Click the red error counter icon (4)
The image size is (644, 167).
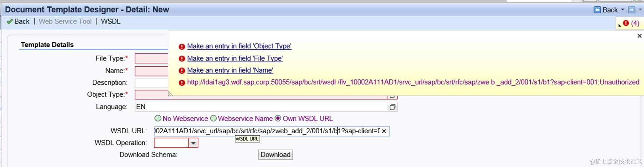pyautogui.click(x=626, y=23)
